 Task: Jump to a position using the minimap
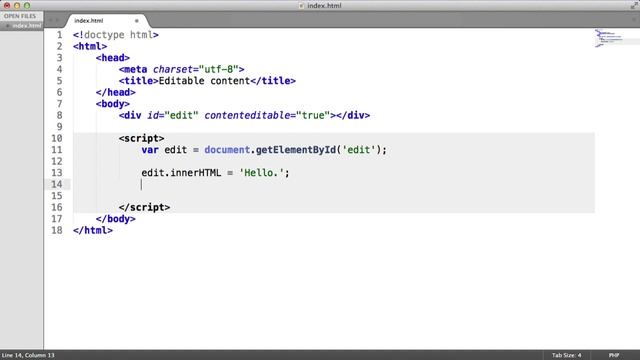point(616,39)
